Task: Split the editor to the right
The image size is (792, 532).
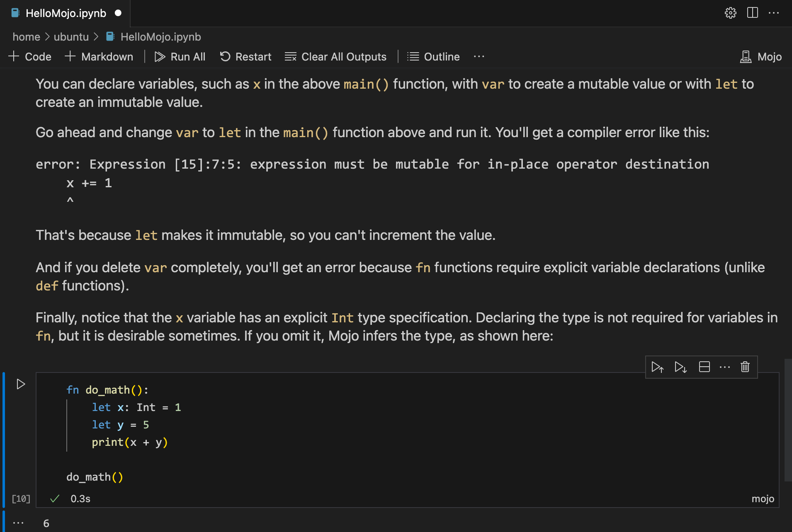Action: pyautogui.click(x=752, y=13)
